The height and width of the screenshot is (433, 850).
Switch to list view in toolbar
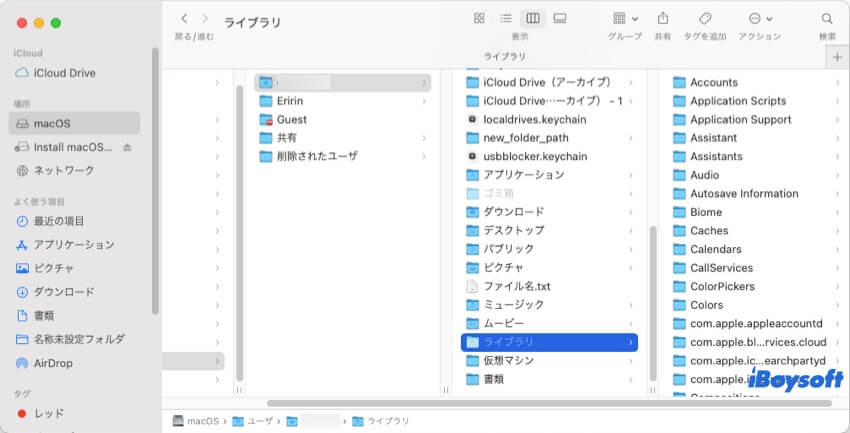(506, 18)
